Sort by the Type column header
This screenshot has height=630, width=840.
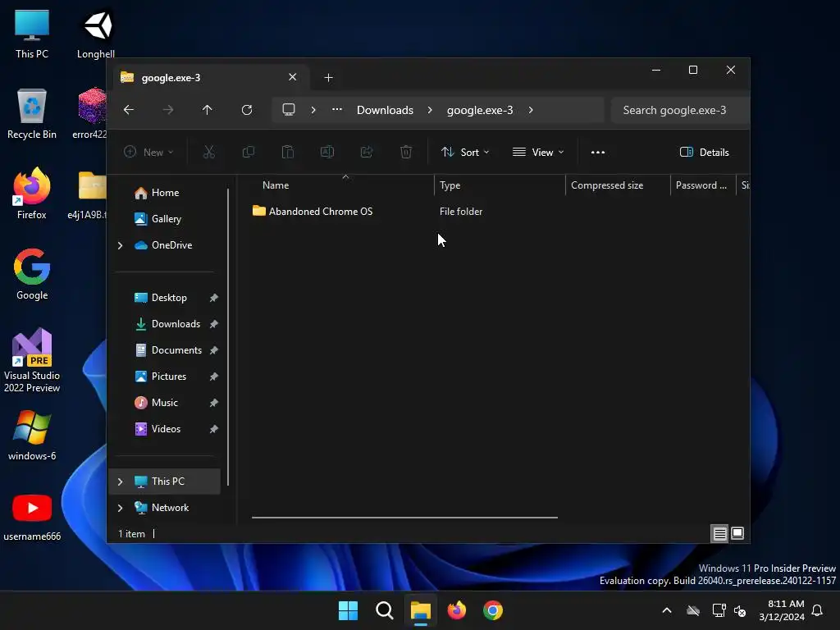[500, 185]
